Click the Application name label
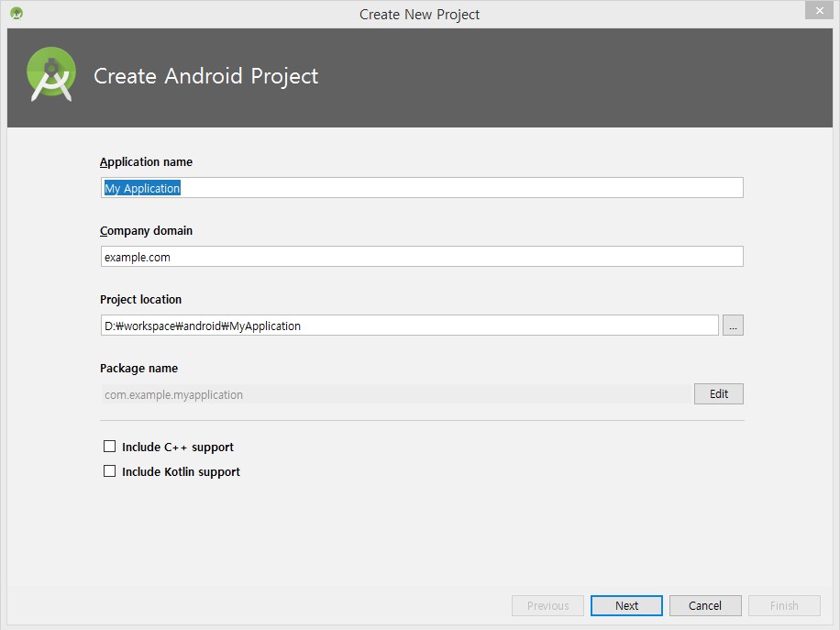The width and height of the screenshot is (840, 630). click(x=146, y=161)
